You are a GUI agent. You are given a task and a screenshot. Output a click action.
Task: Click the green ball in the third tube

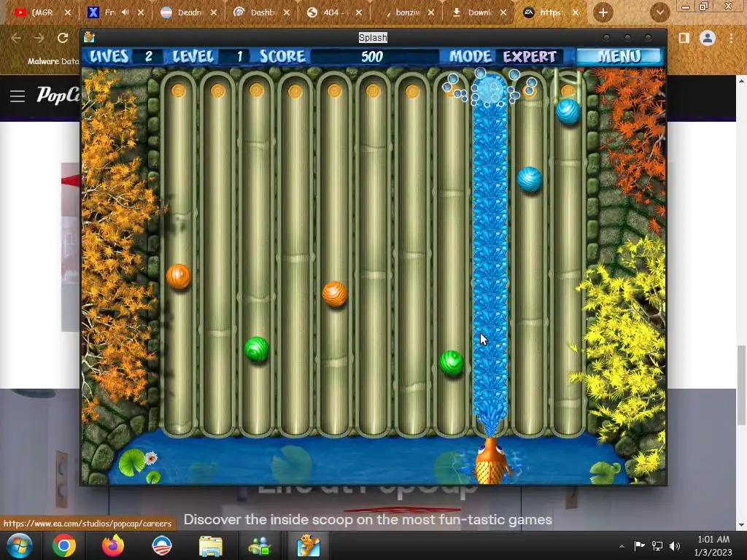coord(256,349)
